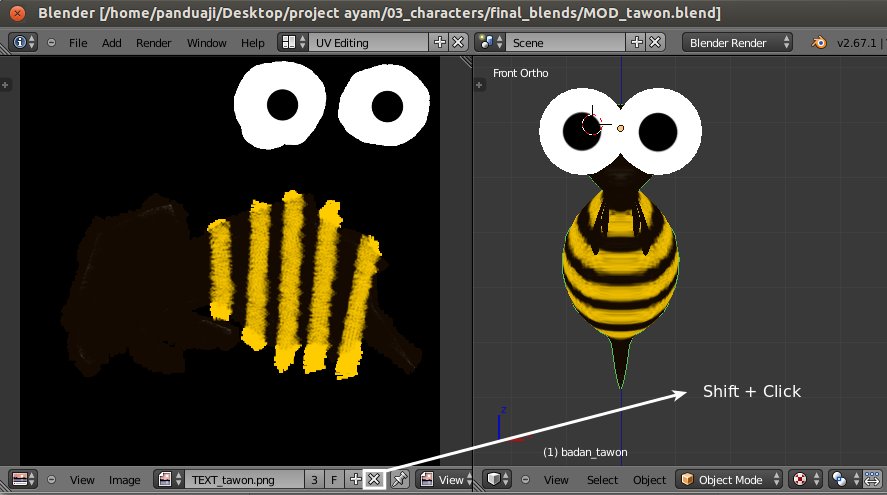This screenshot has width=887, height=495.
Task: Collapse the image editor header menus
Action: click(51, 480)
